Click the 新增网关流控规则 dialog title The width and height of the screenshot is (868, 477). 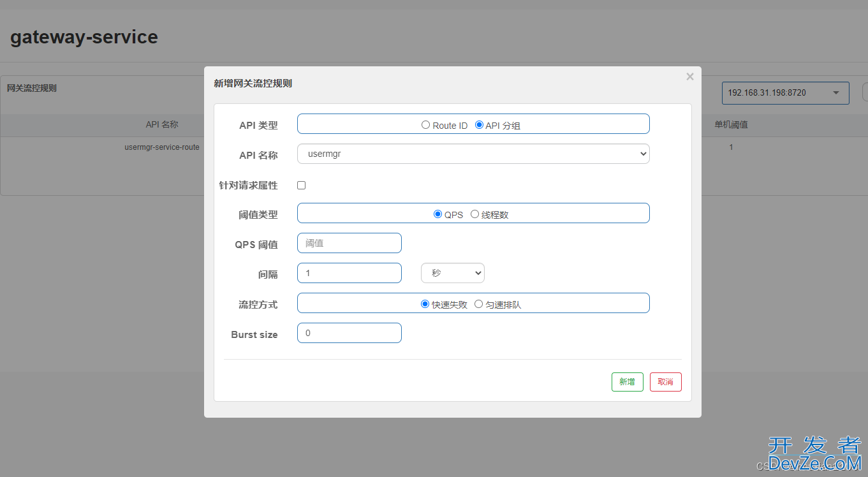click(x=253, y=83)
